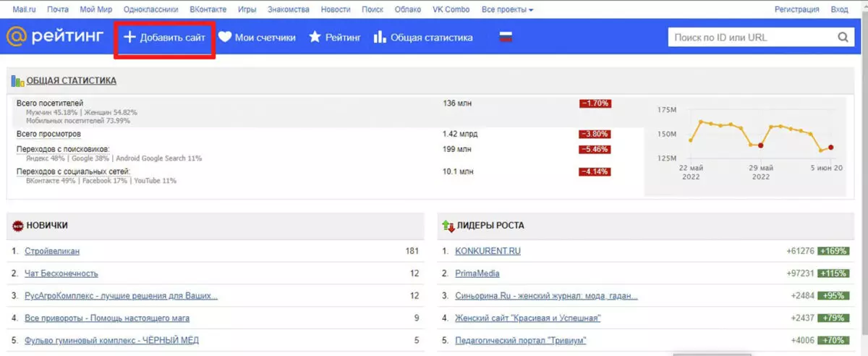
Task: Click the -5.46% change badge
Action: point(595,149)
